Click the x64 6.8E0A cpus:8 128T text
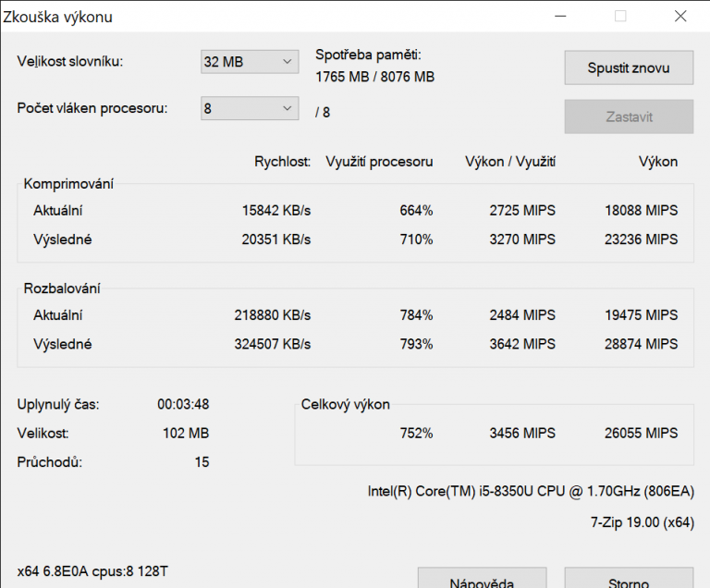 click(92, 570)
